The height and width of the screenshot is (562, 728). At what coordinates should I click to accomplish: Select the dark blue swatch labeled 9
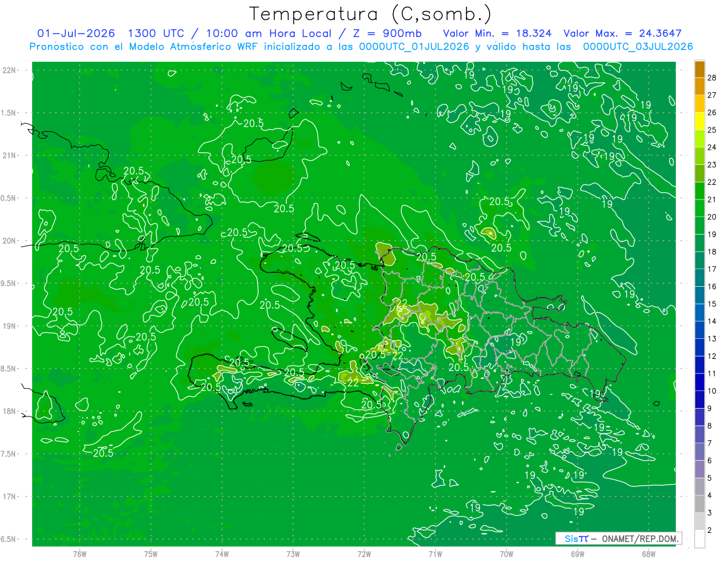tap(699, 400)
